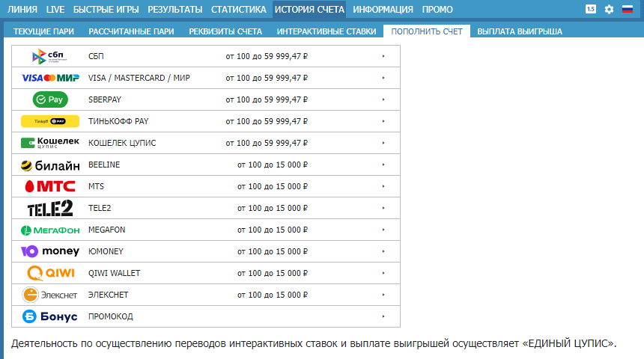
Task: Expand the SBERPAY row arrow
Action: click(x=383, y=99)
